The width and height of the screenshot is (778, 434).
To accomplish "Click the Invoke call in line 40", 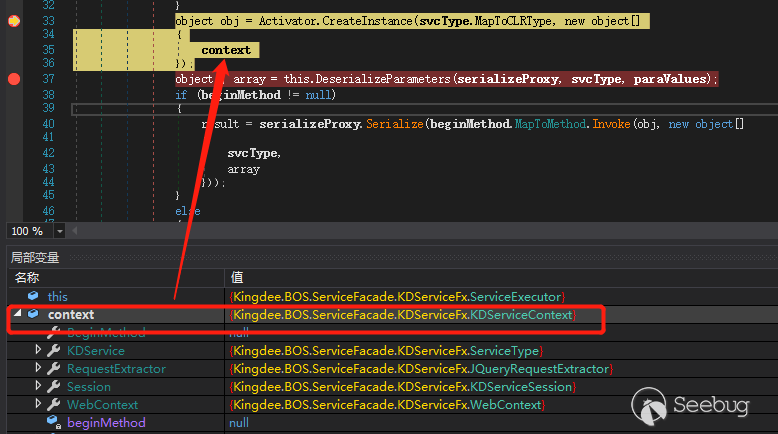I will [x=611, y=124].
